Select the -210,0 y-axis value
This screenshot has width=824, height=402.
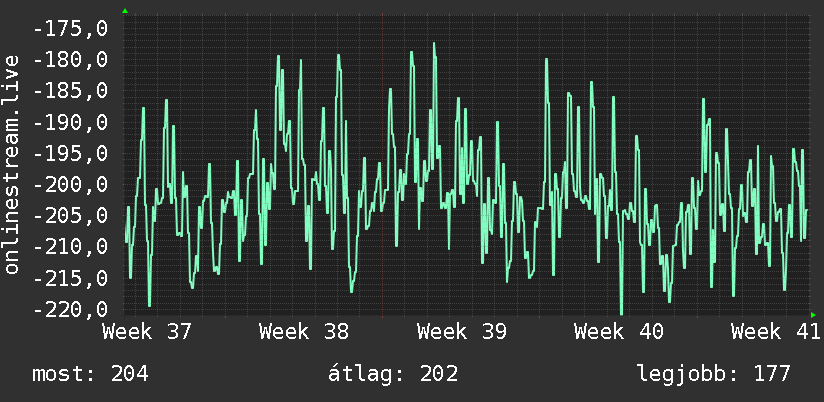[x=70, y=247]
